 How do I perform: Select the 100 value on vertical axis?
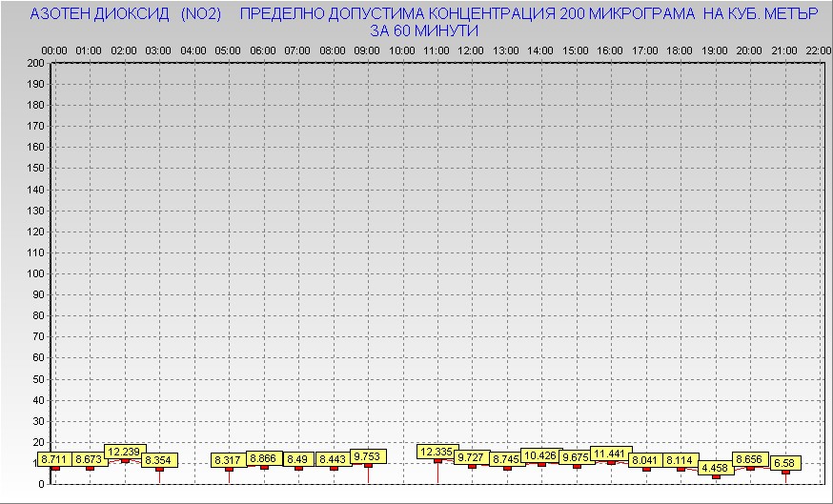35,273
